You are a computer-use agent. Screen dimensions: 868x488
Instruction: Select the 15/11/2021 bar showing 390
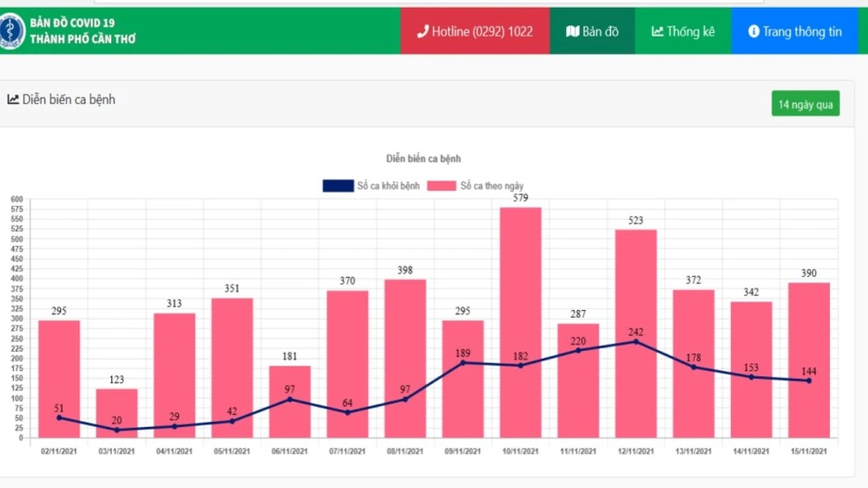pyautogui.click(x=809, y=360)
